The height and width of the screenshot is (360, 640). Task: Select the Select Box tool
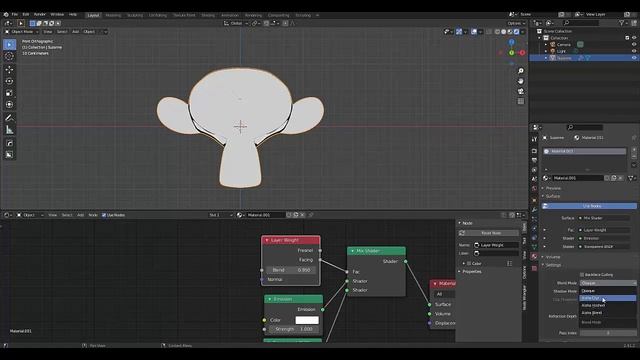pyautogui.click(x=9, y=44)
